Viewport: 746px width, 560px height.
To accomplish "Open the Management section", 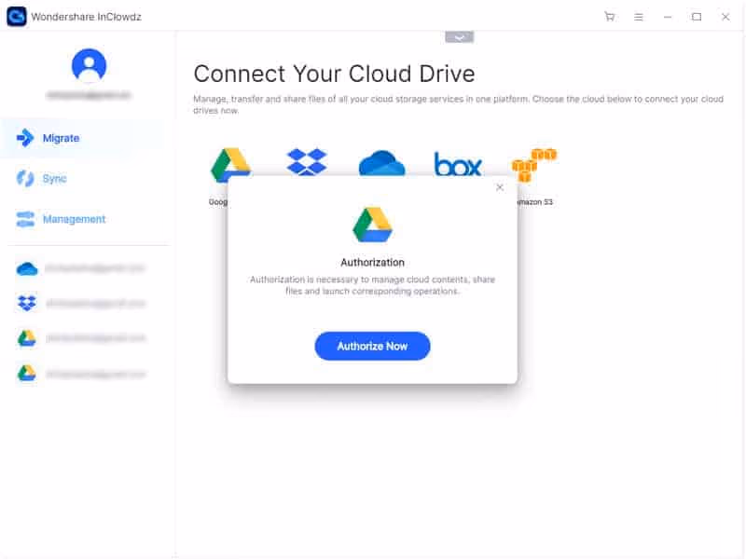I will (x=73, y=219).
